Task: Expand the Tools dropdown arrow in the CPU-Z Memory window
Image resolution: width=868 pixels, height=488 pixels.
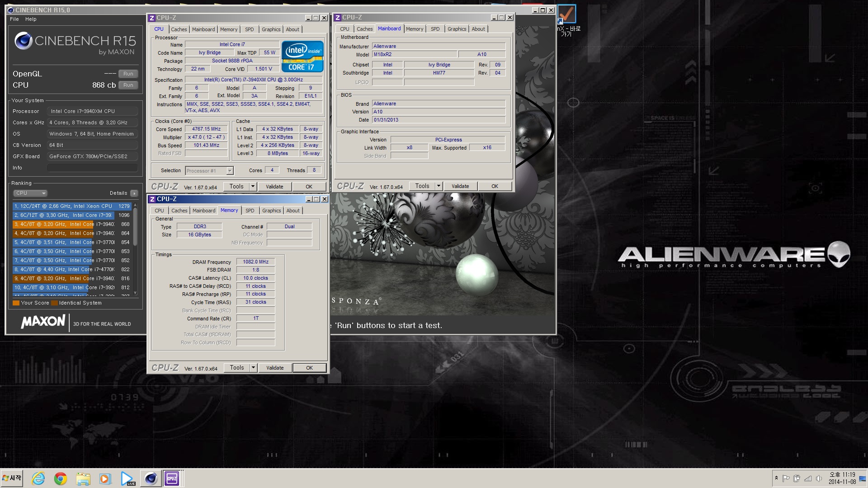Action: (x=254, y=368)
